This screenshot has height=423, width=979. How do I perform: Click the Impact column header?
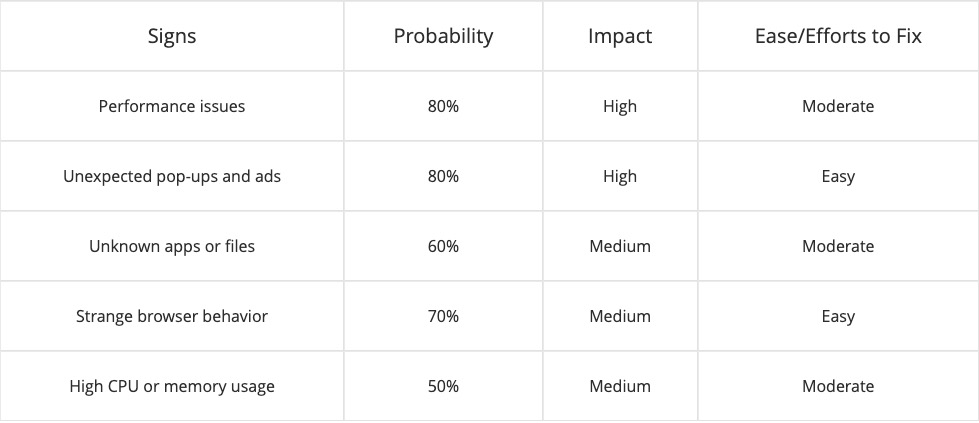[620, 36]
